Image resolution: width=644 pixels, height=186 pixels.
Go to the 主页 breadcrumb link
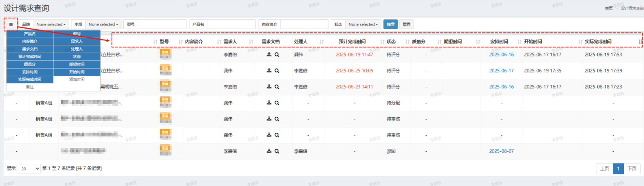(x=608, y=8)
